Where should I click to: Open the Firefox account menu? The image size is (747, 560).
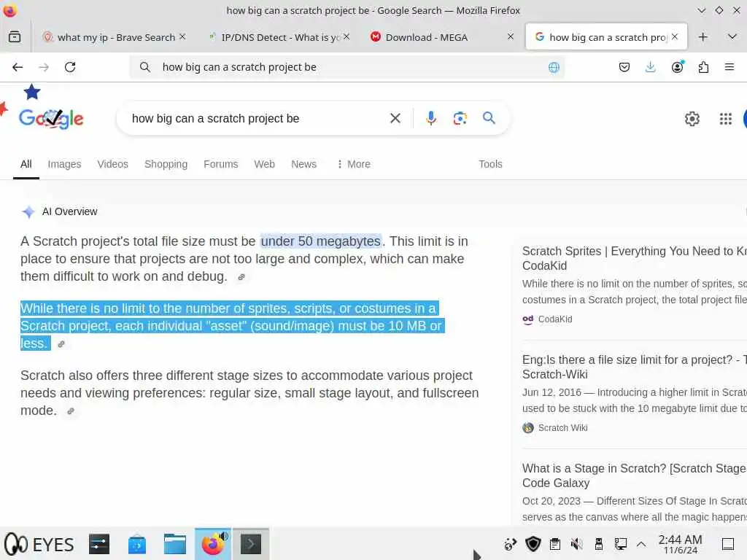coord(677,67)
